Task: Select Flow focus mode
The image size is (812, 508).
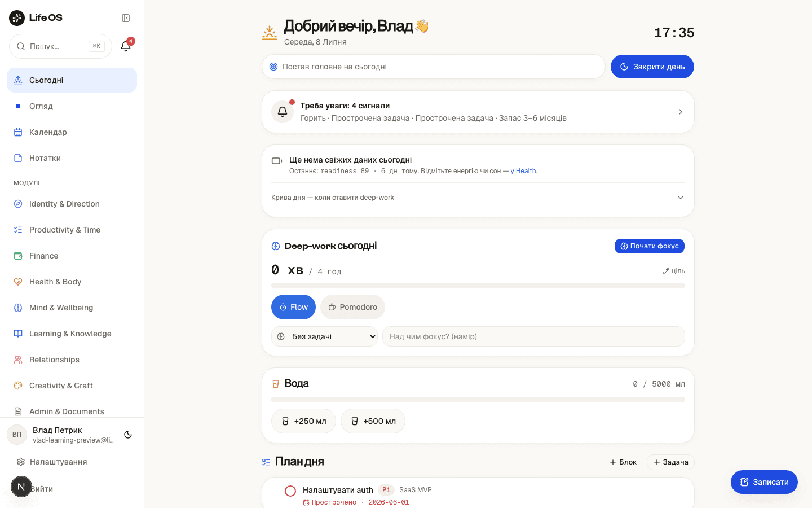Action: click(x=293, y=307)
